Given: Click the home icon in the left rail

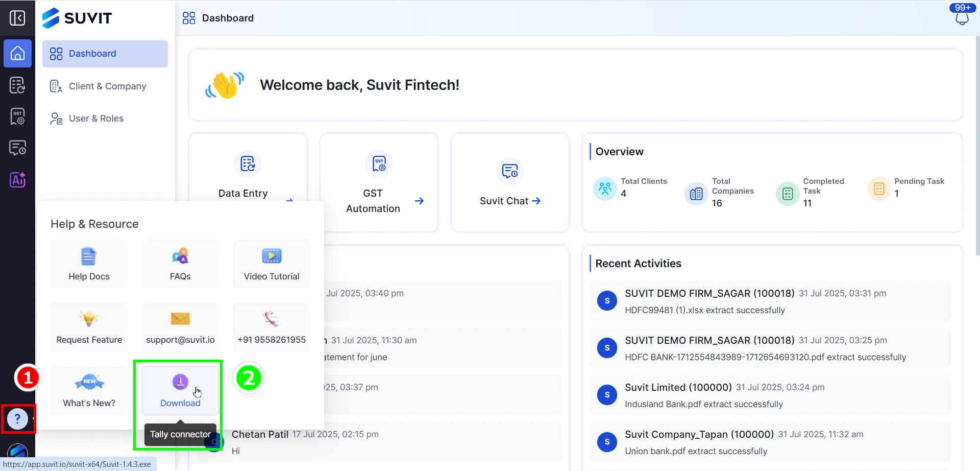Looking at the screenshot, I should 17,53.
